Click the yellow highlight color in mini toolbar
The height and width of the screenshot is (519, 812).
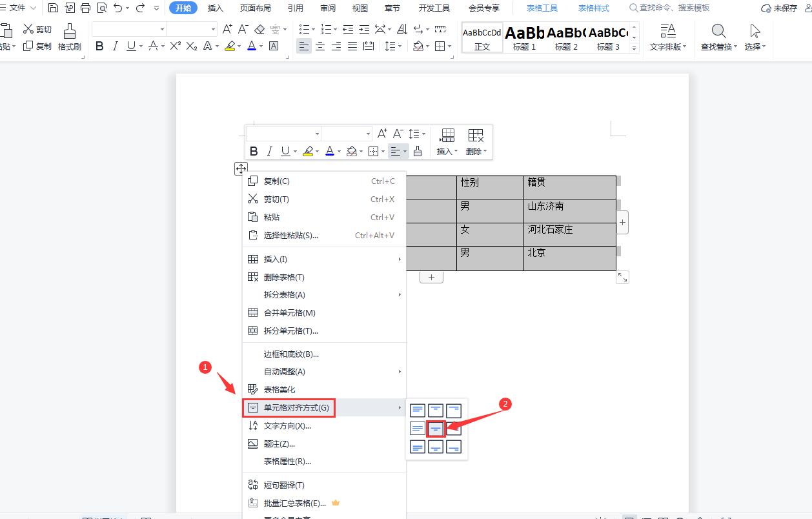(x=308, y=151)
